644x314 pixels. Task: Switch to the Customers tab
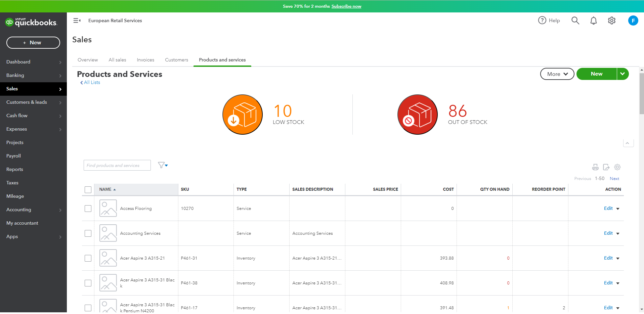pyautogui.click(x=176, y=60)
